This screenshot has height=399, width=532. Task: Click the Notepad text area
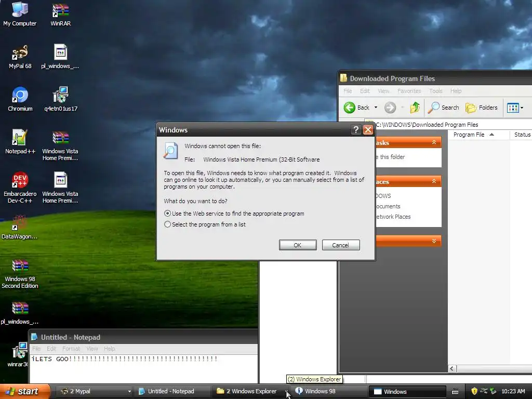(143, 368)
